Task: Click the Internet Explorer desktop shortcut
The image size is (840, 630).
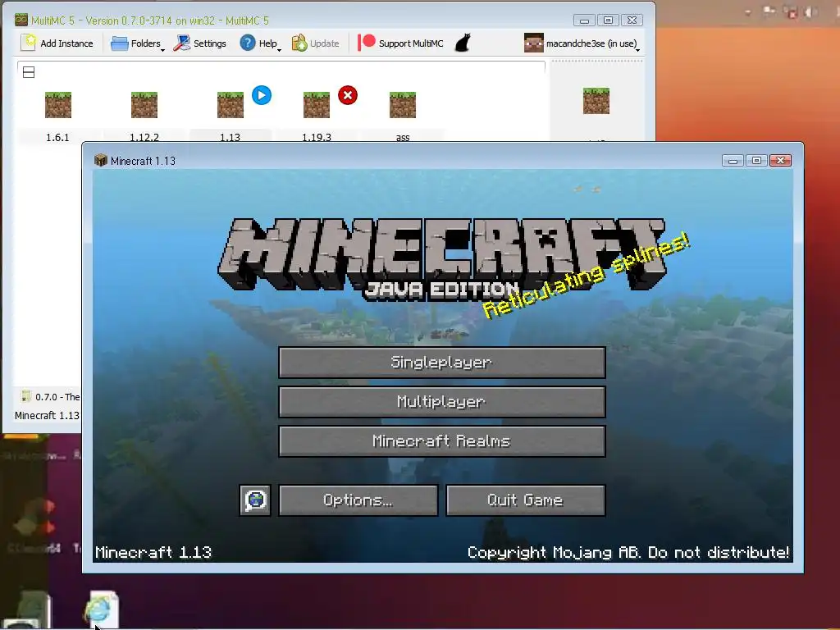Action: (101, 609)
